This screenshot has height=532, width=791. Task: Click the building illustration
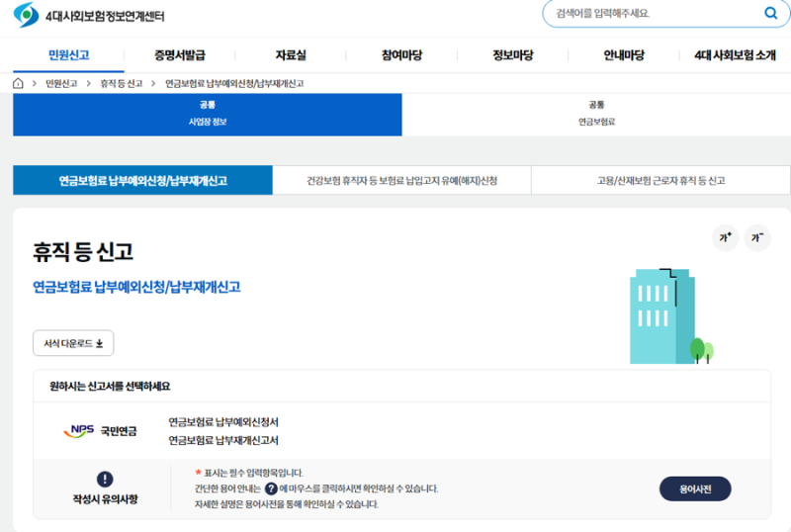[671, 316]
